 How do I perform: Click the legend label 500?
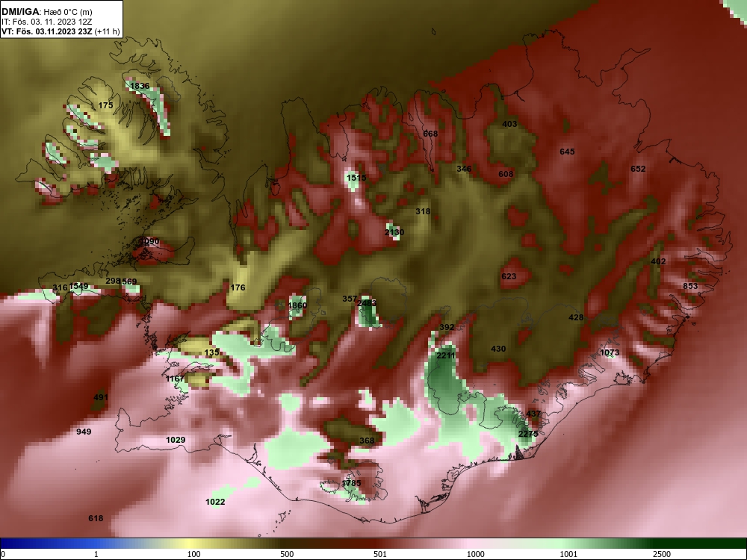pyautogui.click(x=287, y=554)
